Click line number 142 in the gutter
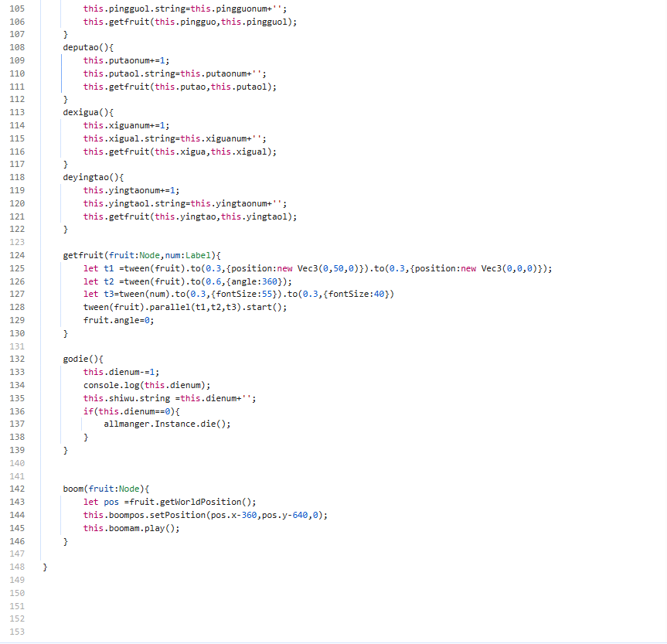 pyautogui.click(x=17, y=489)
